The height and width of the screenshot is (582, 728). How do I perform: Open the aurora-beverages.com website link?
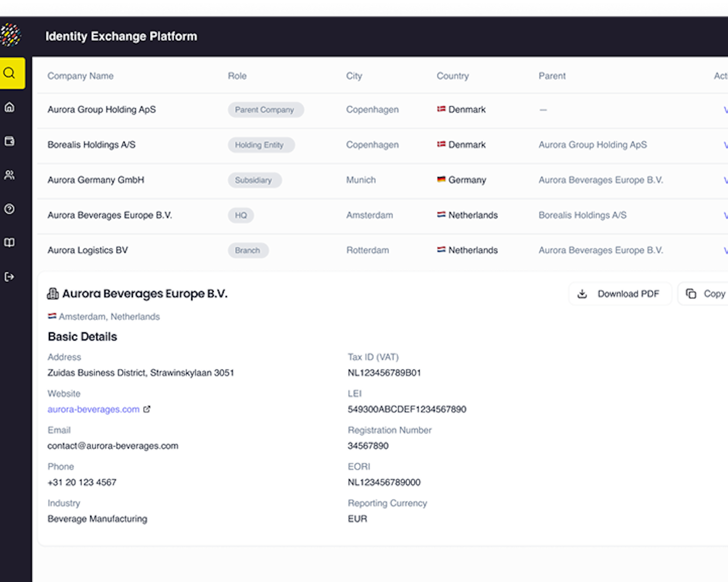tap(93, 409)
